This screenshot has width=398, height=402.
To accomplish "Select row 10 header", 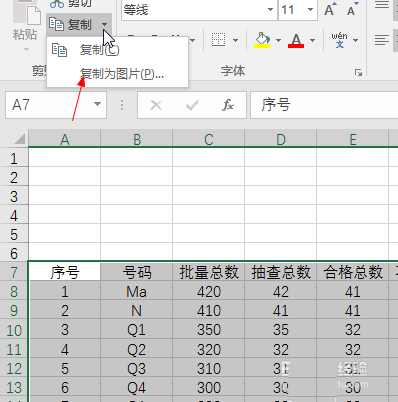I will tap(14, 330).
